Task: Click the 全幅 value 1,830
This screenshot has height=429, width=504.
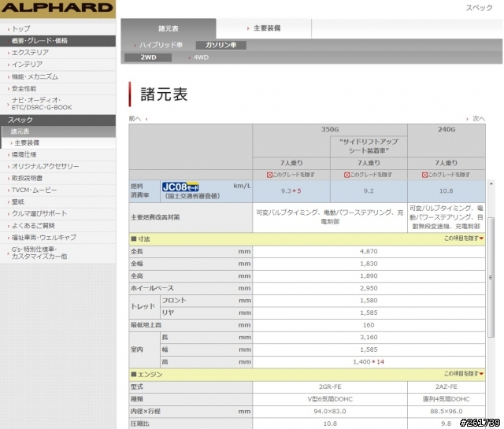Action: (x=369, y=264)
